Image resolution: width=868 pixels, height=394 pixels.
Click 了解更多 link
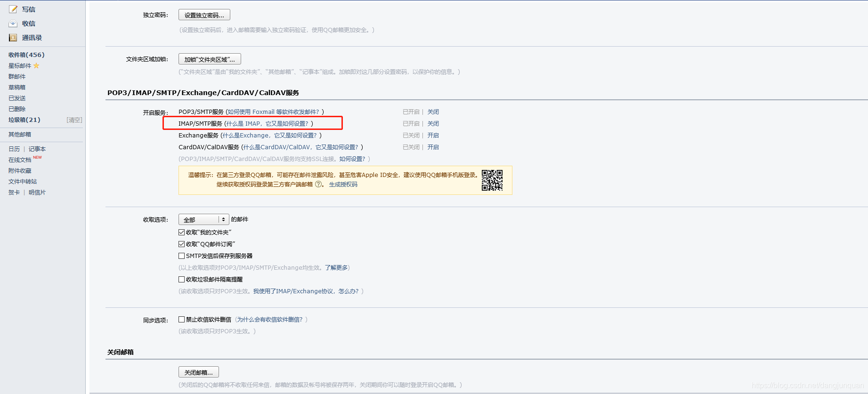pos(336,268)
